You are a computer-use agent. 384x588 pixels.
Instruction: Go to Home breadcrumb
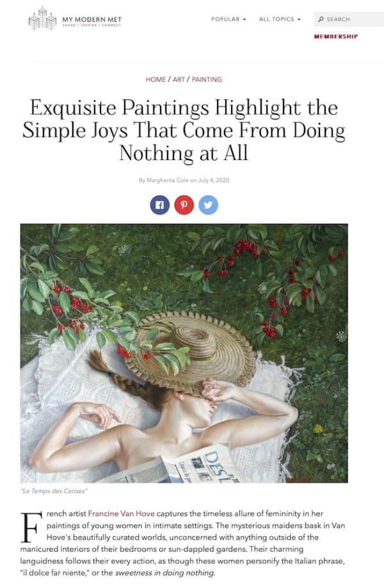[156, 79]
